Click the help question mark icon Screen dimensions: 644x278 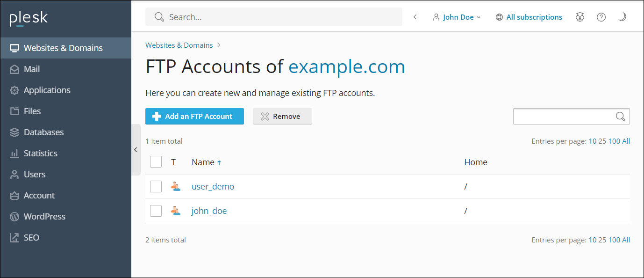[x=601, y=17]
